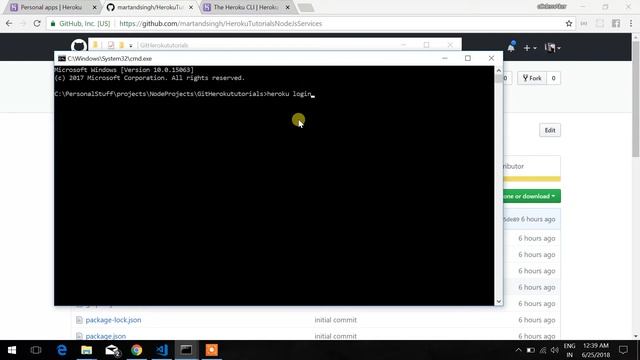Image resolution: width=640 pixels, height=360 pixels.
Task: Switch to Personal apps Heroku tab
Action: 51,7
